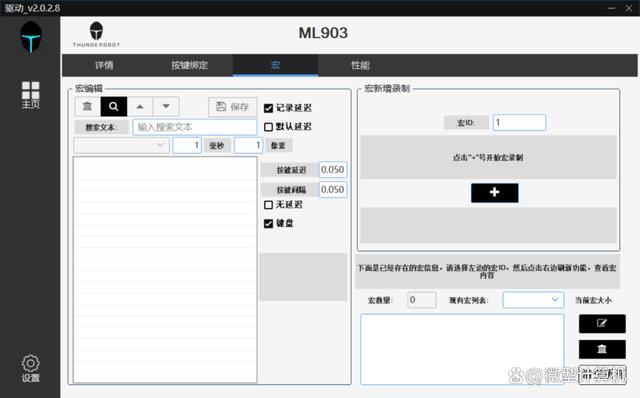The height and width of the screenshot is (398, 640).
Task: Click the 宏数量 count field
Action: pyautogui.click(x=422, y=300)
